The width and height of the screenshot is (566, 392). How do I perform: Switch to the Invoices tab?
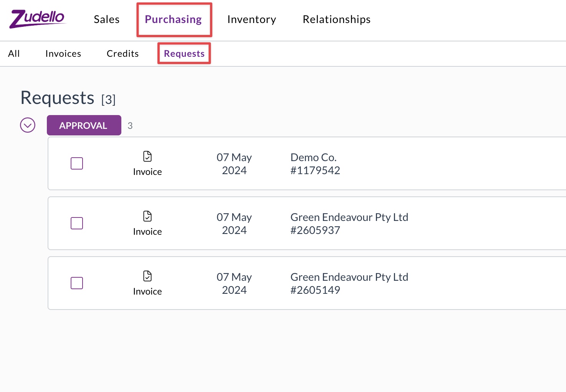click(x=63, y=54)
